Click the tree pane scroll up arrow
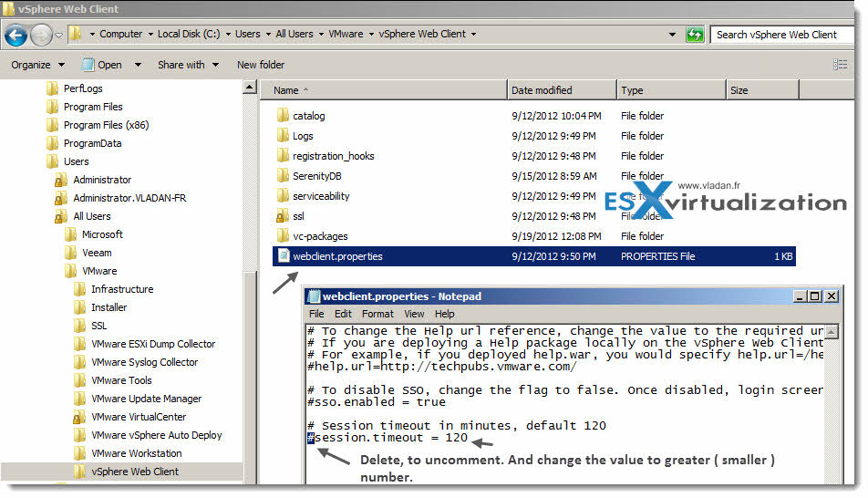 click(x=250, y=87)
